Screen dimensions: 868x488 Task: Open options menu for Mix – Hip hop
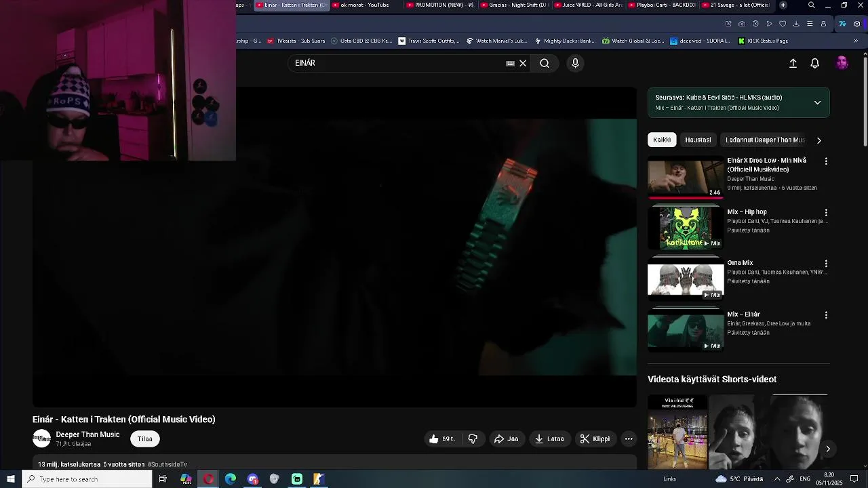(x=826, y=213)
